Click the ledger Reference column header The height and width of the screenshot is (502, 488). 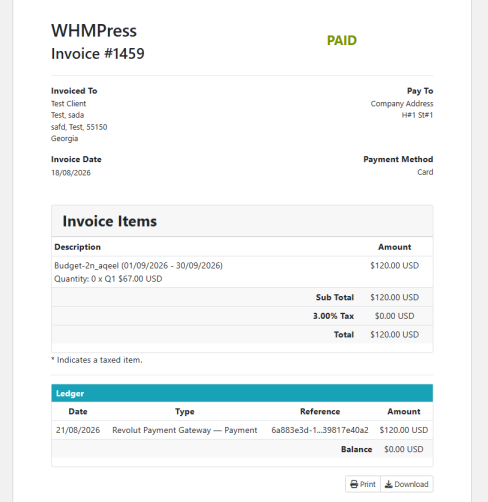click(x=320, y=412)
